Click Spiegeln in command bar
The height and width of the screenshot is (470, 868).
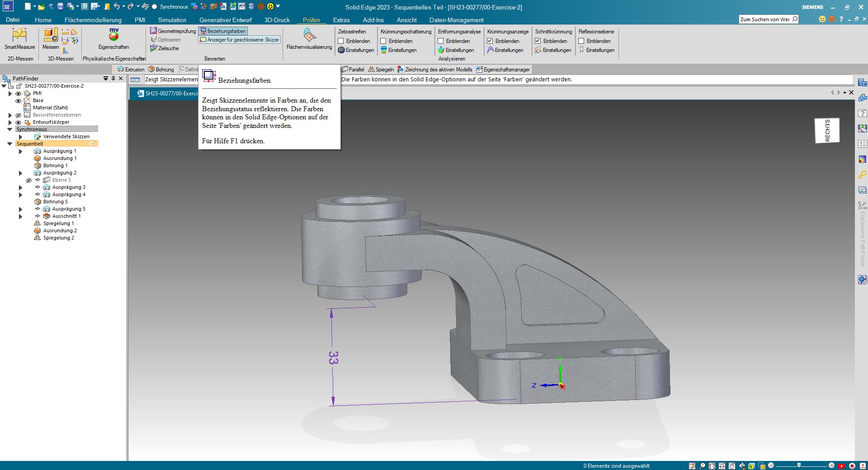point(381,69)
